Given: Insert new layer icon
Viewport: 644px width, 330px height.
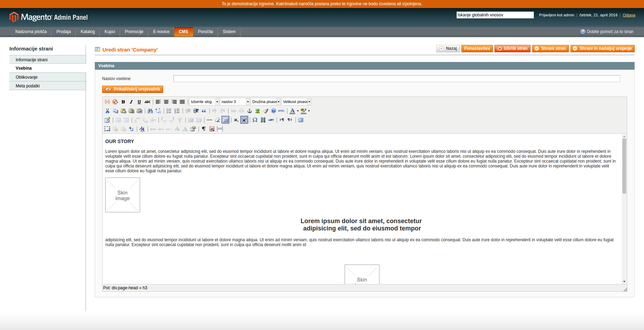Looking at the screenshot, I should pyautogui.click(x=107, y=129).
